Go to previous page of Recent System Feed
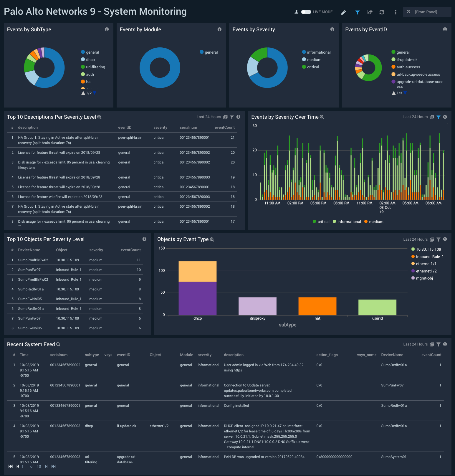Screen dimensions: 455x476 pyautogui.click(x=18, y=466)
